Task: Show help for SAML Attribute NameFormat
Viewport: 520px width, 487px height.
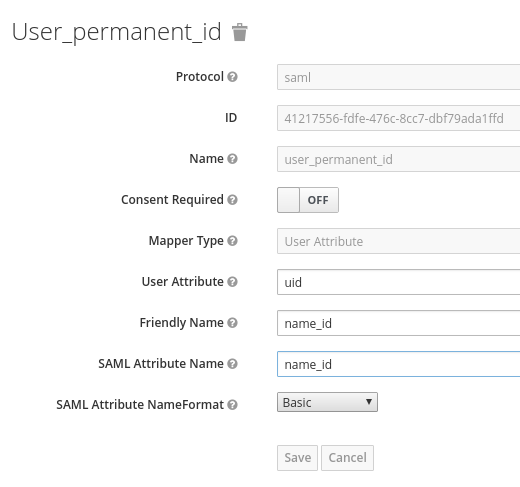Action: 232,405
